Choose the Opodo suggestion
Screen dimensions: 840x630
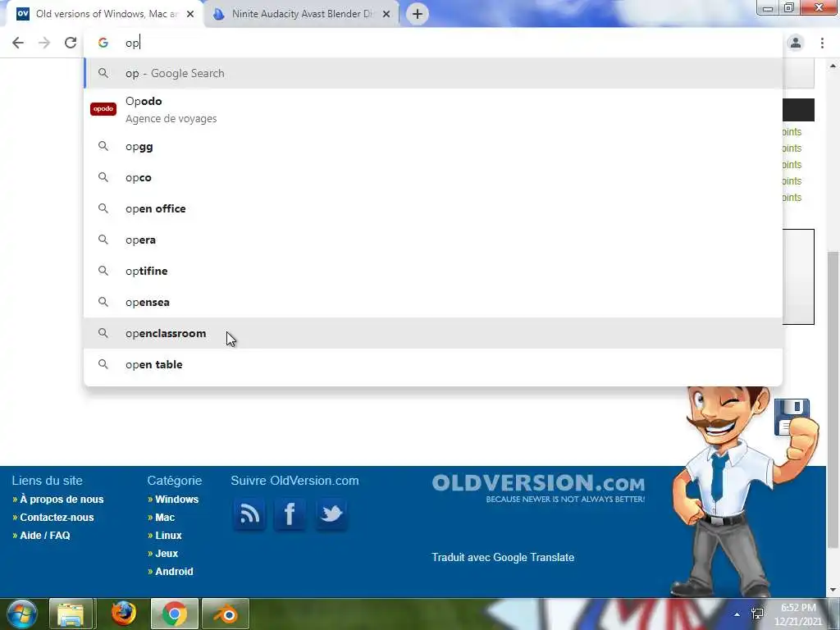point(433,109)
